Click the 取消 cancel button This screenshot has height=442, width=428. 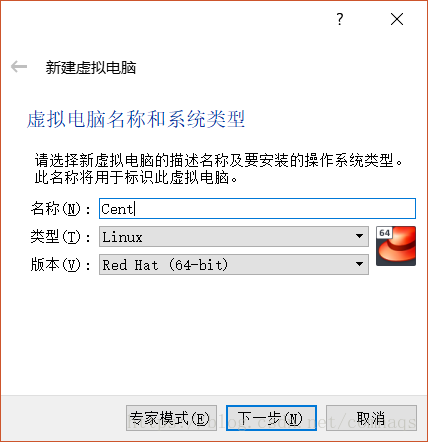(x=371, y=418)
